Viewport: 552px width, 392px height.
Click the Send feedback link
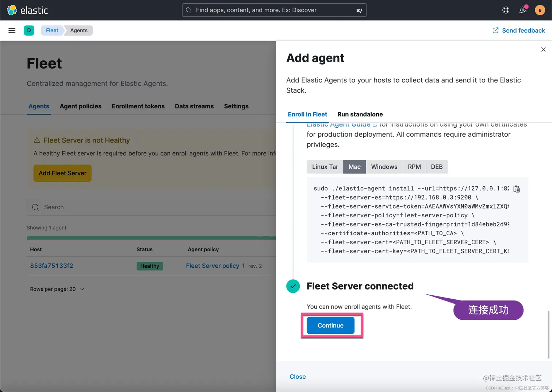[519, 31]
